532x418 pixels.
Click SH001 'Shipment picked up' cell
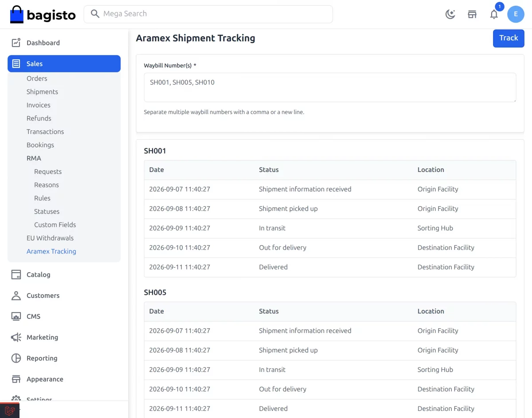pyautogui.click(x=288, y=209)
